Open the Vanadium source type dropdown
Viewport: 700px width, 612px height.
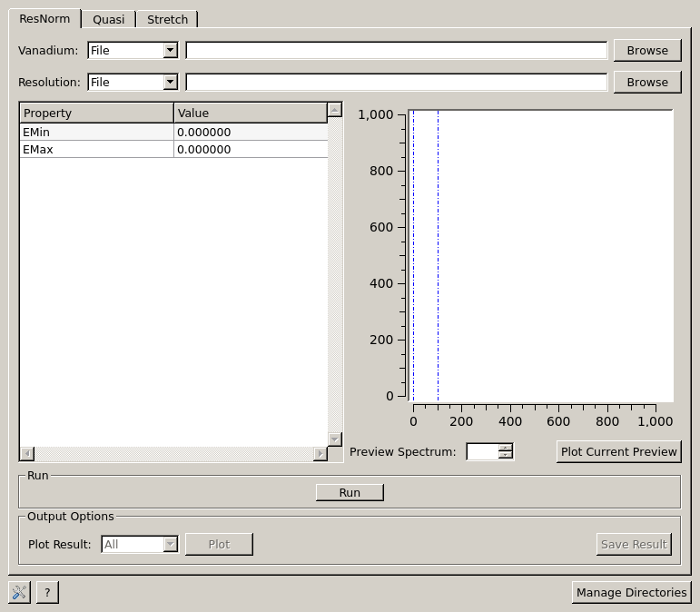coord(133,51)
